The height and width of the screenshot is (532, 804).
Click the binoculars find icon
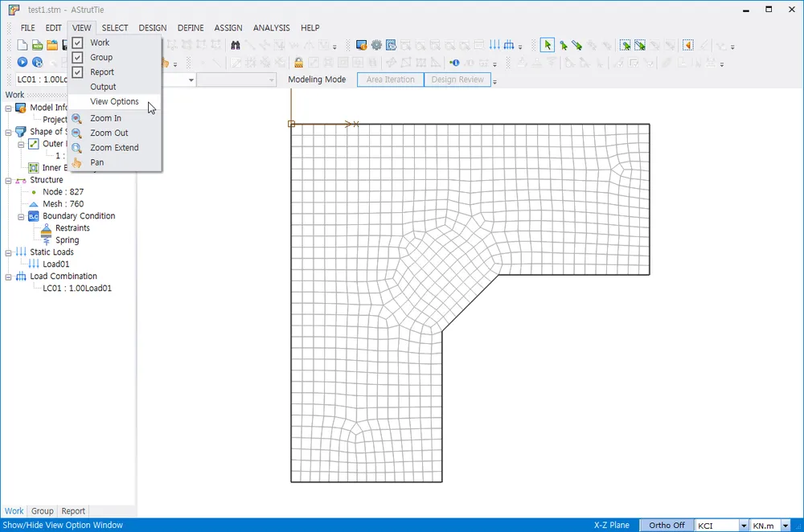(x=236, y=45)
